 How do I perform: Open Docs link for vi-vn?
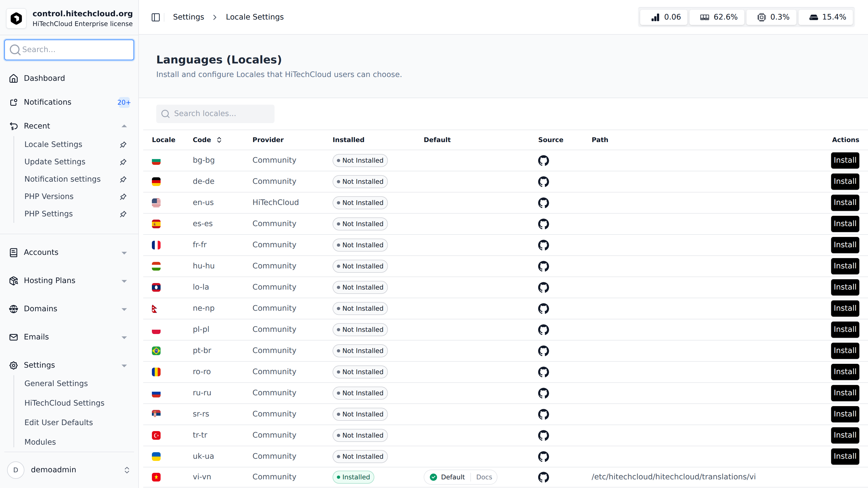click(x=484, y=477)
